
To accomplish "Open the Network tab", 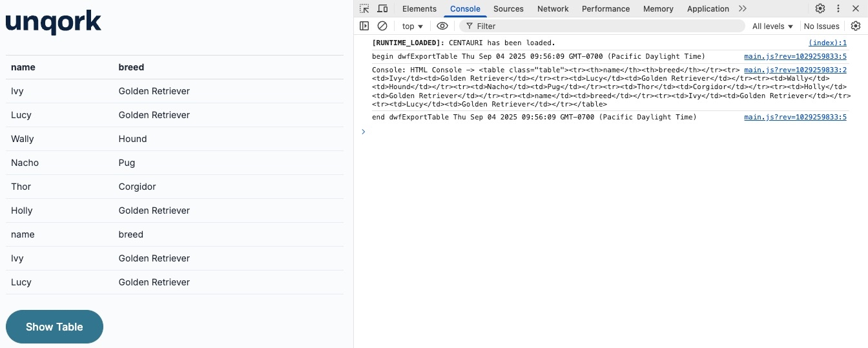I will (x=553, y=8).
